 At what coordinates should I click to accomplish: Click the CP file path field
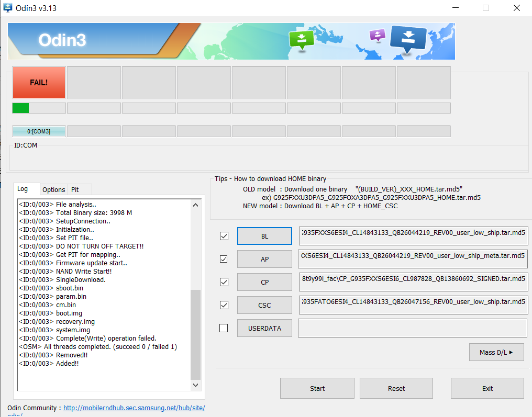pyautogui.click(x=413, y=282)
